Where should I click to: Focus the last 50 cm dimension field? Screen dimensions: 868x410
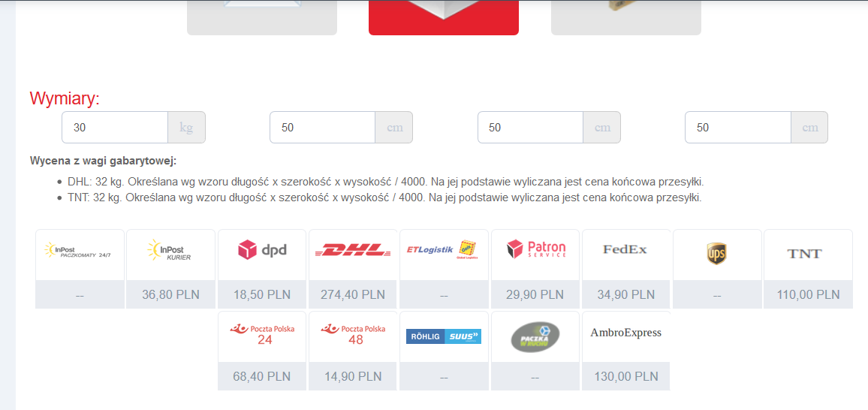pyautogui.click(x=738, y=127)
